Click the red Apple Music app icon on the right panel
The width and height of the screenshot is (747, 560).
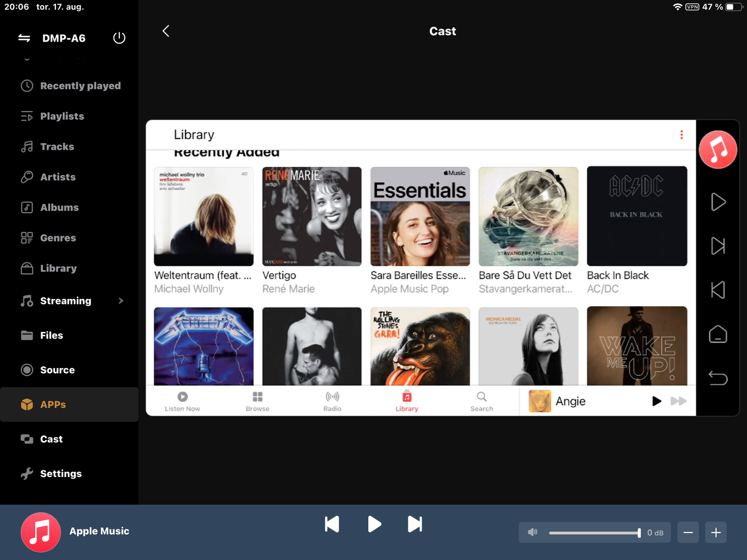pos(718,149)
